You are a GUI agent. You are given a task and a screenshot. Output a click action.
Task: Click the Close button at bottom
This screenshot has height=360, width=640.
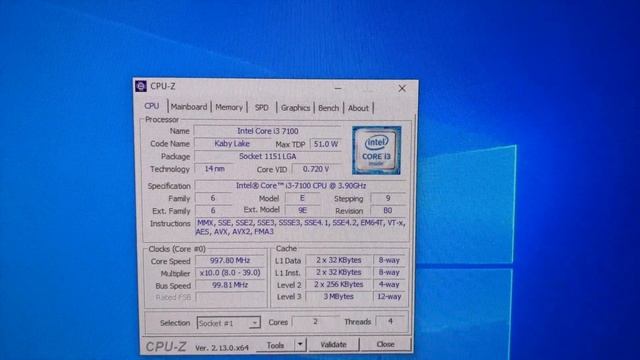385,344
